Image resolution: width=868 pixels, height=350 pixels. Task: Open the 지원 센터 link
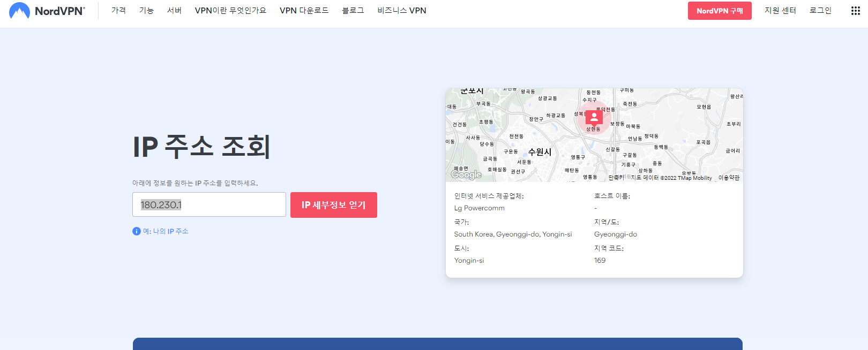pos(780,11)
